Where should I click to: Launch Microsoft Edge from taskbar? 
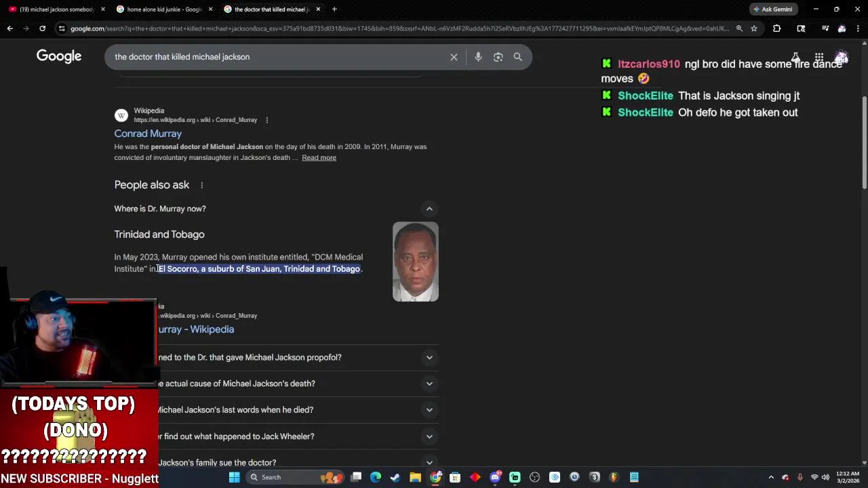point(376,477)
